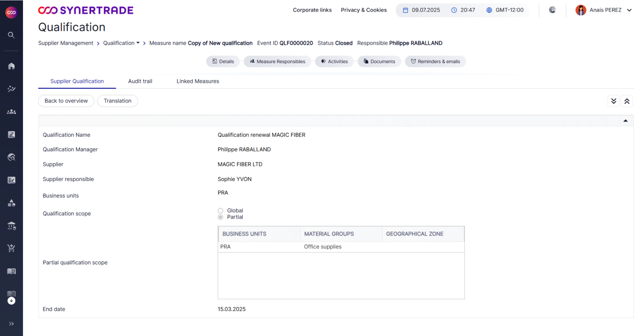Open the globe search sidebar icon
Image resolution: width=644 pixels, height=336 pixels.
coord(11,157)
